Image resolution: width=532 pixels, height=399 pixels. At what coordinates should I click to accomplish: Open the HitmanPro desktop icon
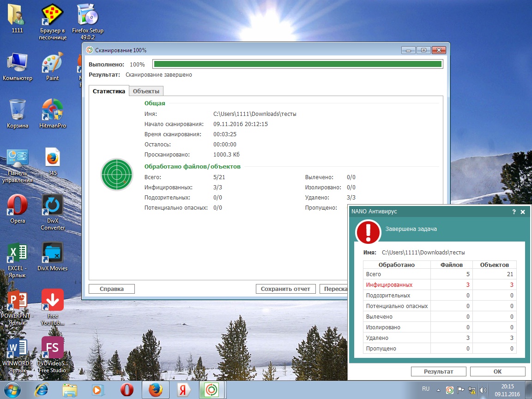pyautogui.click(x=53, y=113)
